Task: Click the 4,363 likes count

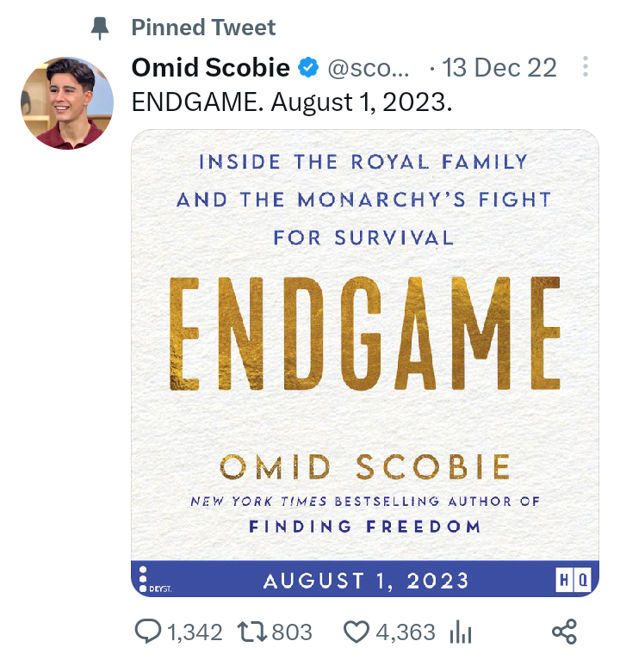Action: pos(406,632)
